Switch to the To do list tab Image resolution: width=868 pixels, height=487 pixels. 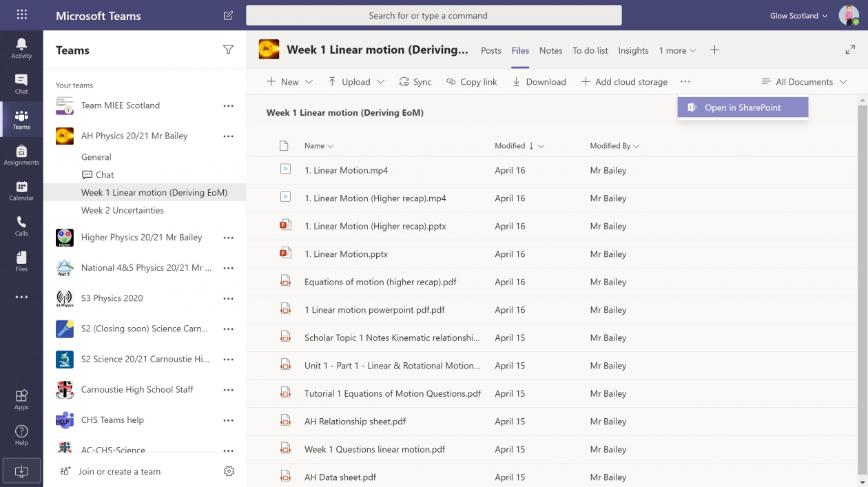point(590,50)
